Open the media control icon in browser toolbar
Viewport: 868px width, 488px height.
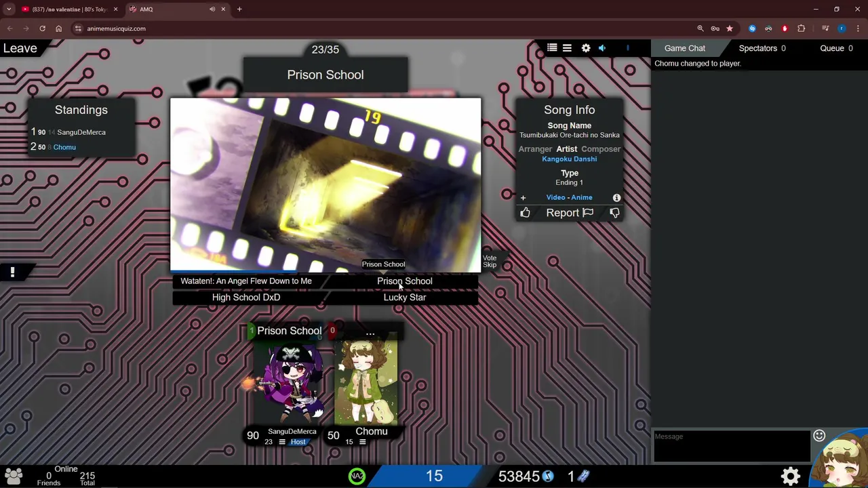tap(825, 28)
